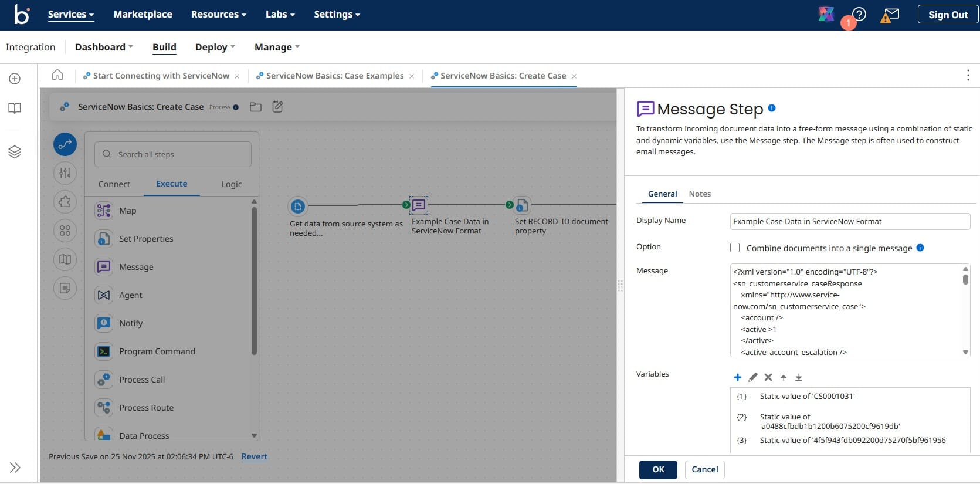This screenshot has width=980, height=484.
Task: Click the info icon next to Message Step
Action: click(x=772, y=108)
